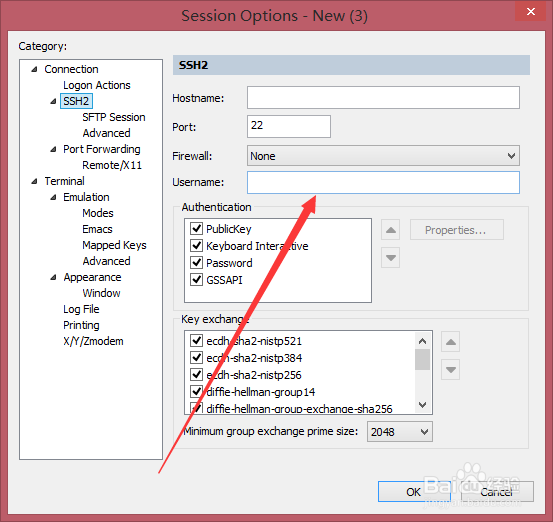Viewport: 553px width, 522px height.
Task: Open the SFTP Session category
Action: click(114, 117)
